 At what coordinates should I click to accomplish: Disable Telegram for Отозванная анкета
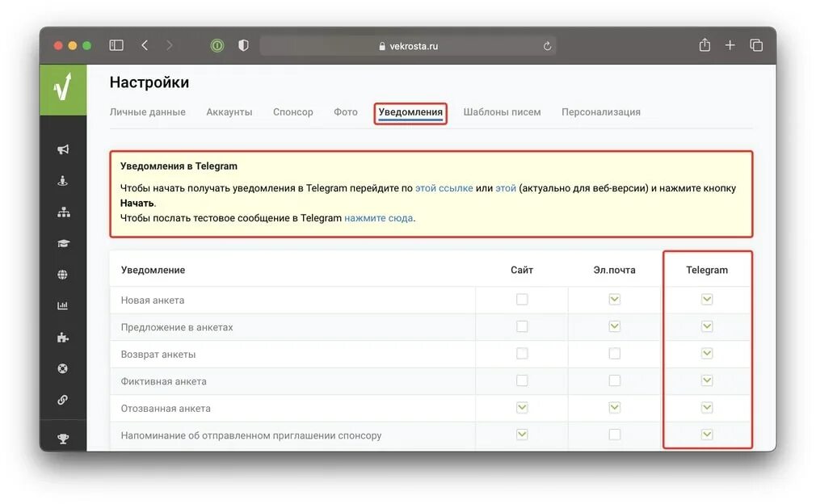pos(707,407)
